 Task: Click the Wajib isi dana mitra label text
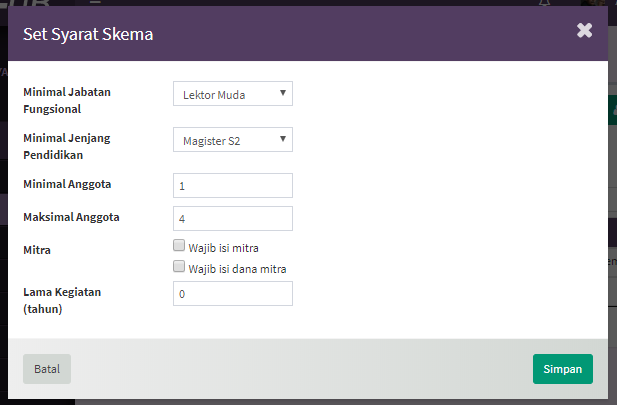[x=237, y=269]
